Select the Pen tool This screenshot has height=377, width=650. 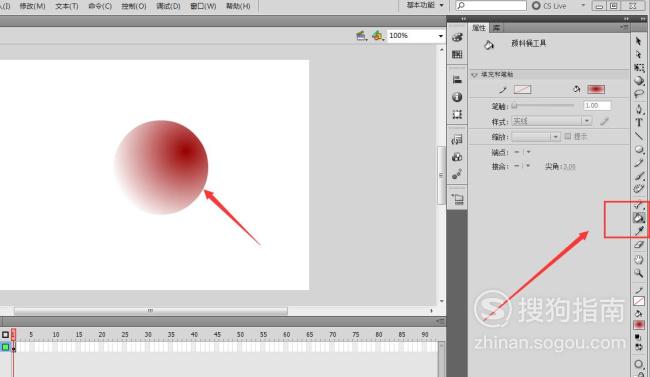pyautogui.click(x=639, y=109)
